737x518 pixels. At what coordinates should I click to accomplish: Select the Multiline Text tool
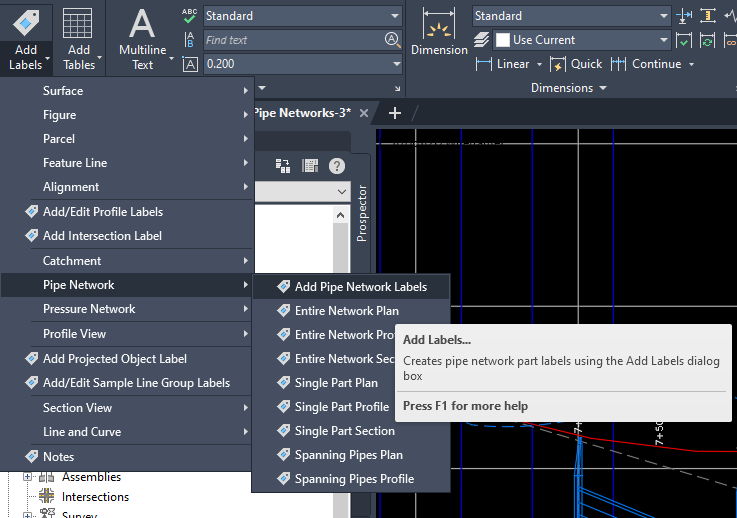coord(142,38)
